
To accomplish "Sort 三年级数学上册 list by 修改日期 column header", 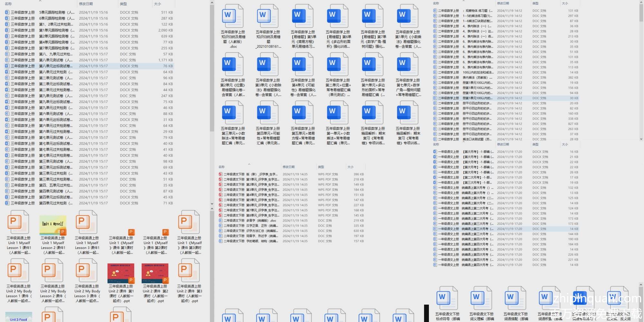I will (x=86, y=4).
